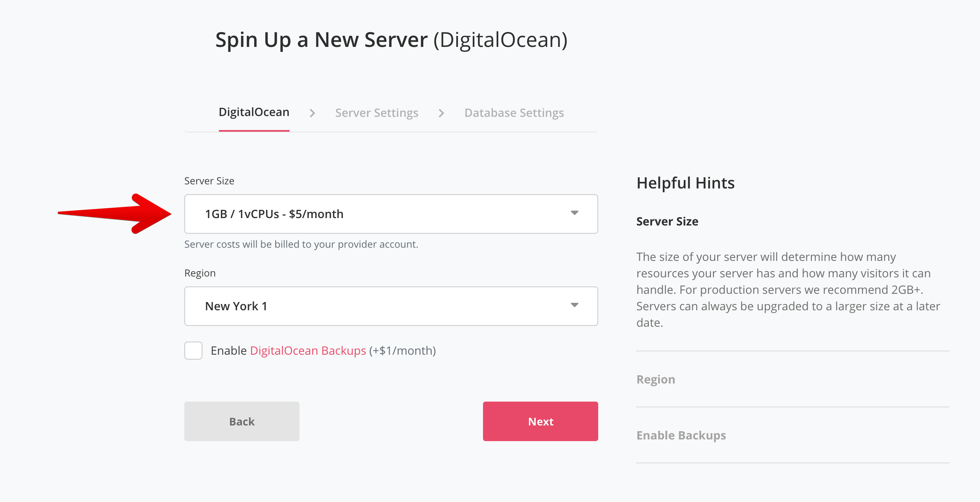980x502 pixels.
Task: Click hint paragraph about recommending 2GB+
Action: pos(788,290)
